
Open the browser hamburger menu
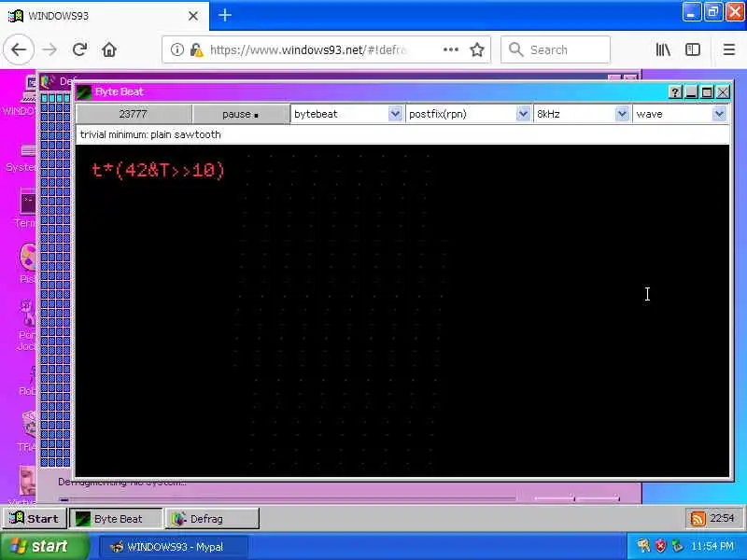[x=729, y=49]
